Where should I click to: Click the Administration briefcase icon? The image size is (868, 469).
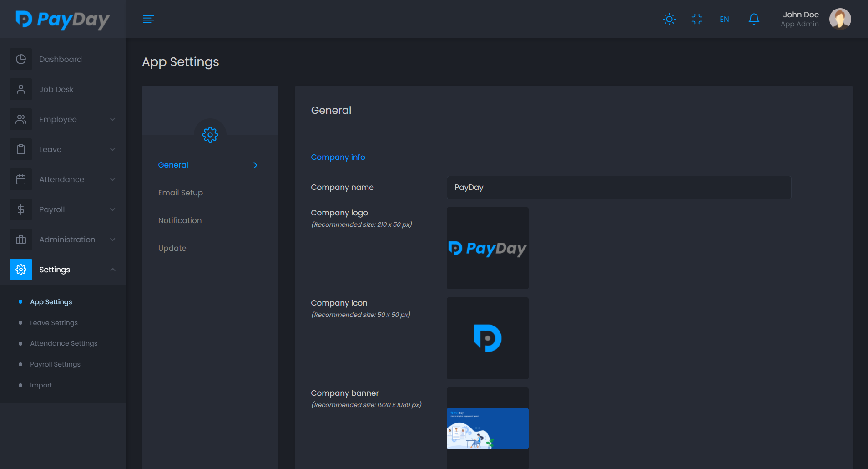coord(21,240)
